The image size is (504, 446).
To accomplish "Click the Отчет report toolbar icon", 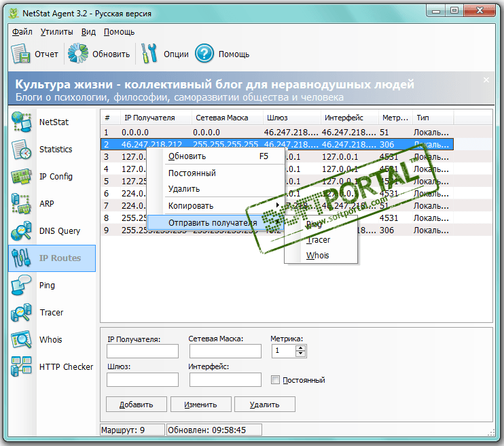I will click(21, 54).
